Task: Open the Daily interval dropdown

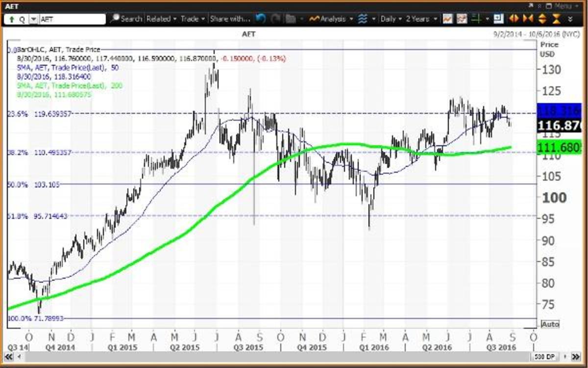Action: pos(391,19)
